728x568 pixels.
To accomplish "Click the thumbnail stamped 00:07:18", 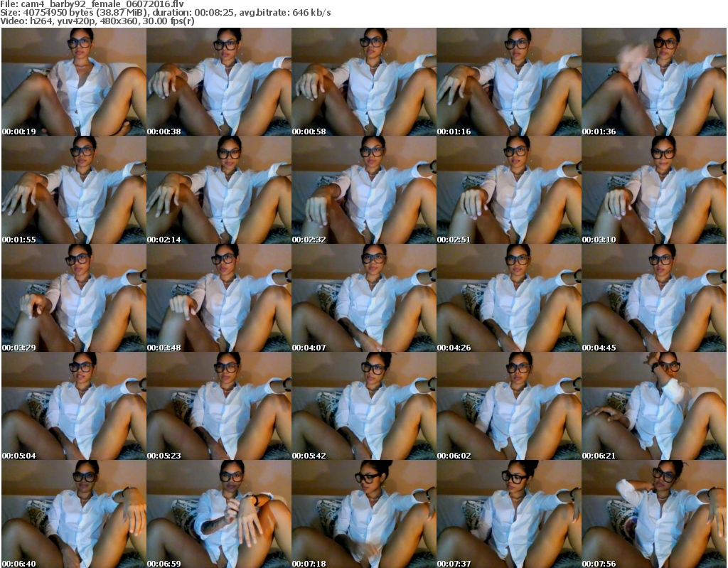I will tap(363, 514).
